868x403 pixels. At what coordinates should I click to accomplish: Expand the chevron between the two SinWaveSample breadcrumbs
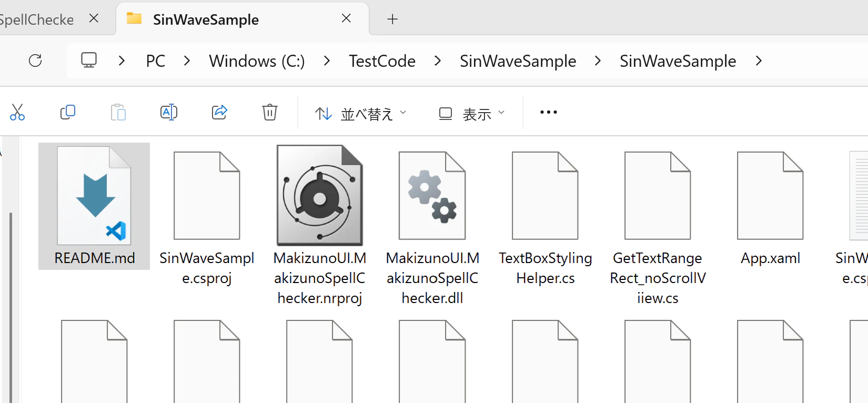[x=598, y=61]
